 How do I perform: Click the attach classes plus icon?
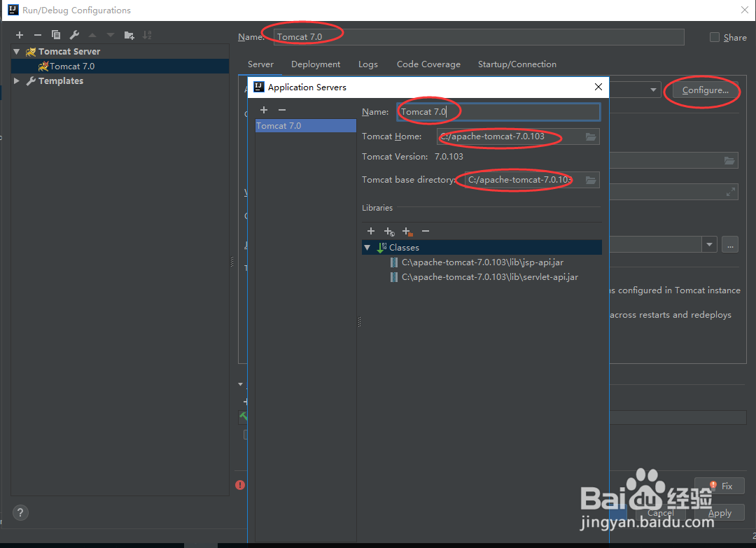389,231
